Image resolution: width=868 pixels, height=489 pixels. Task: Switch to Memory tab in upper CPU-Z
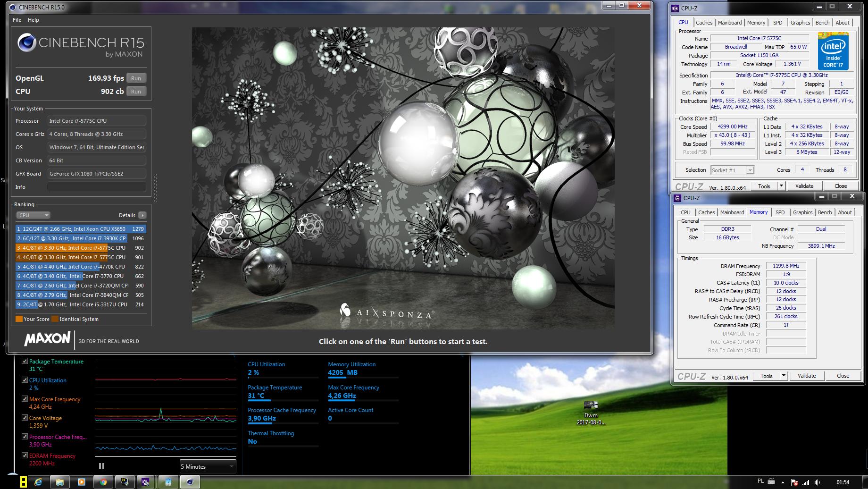(756, 23)
